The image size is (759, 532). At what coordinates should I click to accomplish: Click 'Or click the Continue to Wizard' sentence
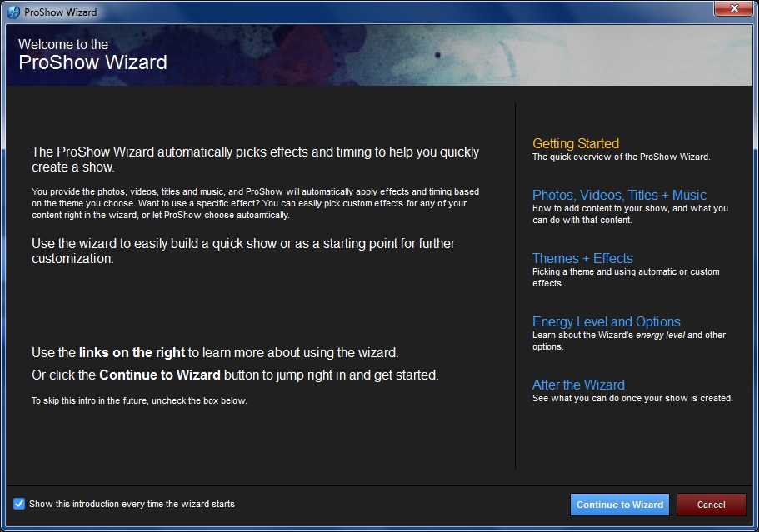235,375
